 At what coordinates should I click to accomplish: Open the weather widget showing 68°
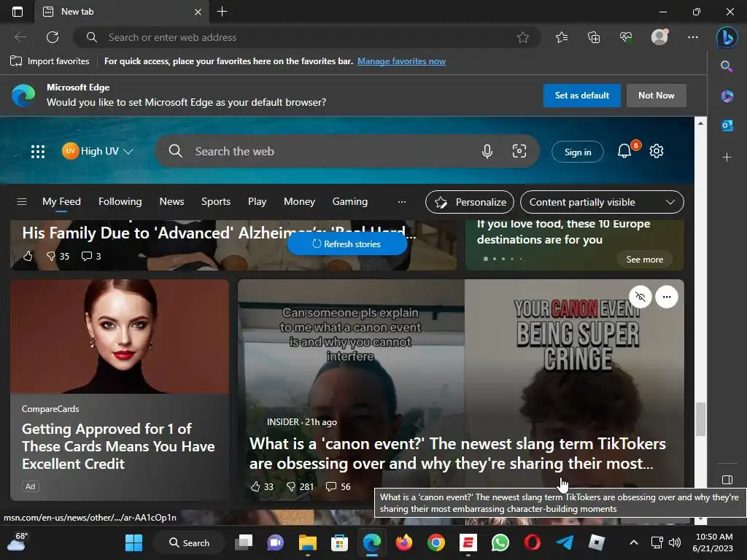tap(18, 542)
